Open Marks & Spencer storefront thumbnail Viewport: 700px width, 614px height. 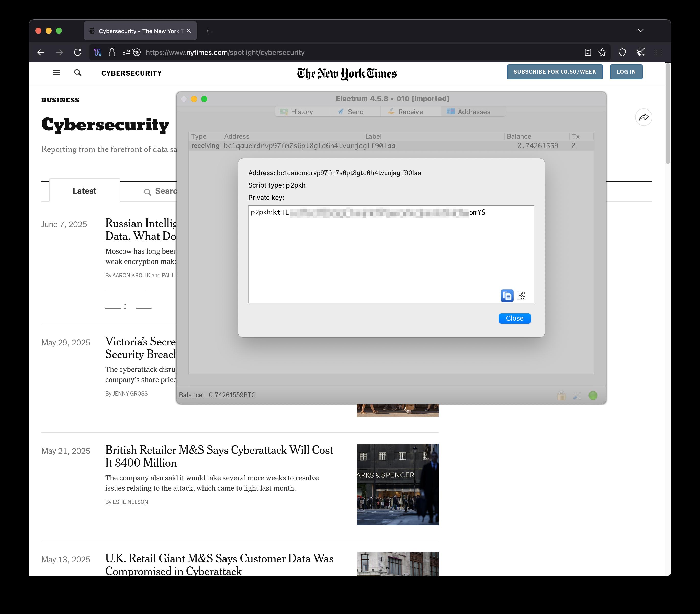coord(397,484)
